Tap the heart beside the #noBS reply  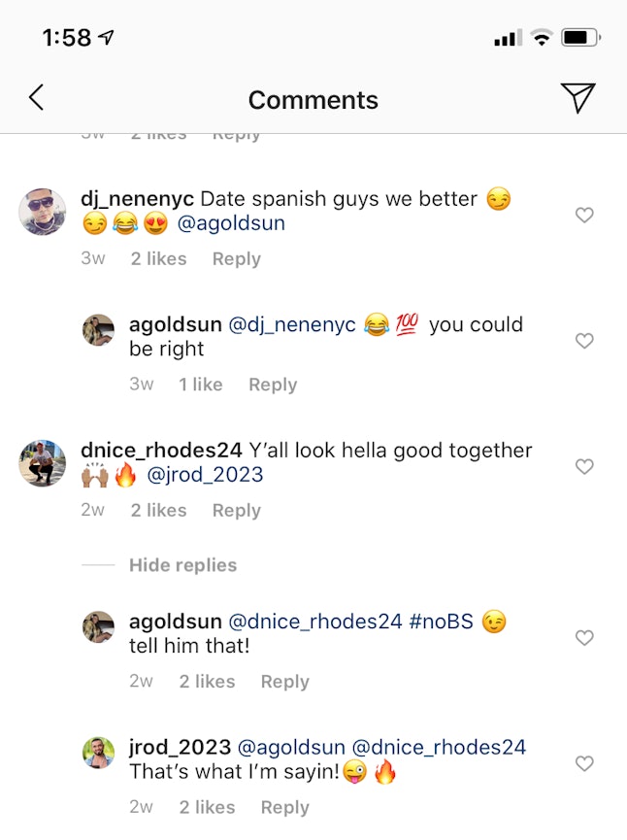584,638
